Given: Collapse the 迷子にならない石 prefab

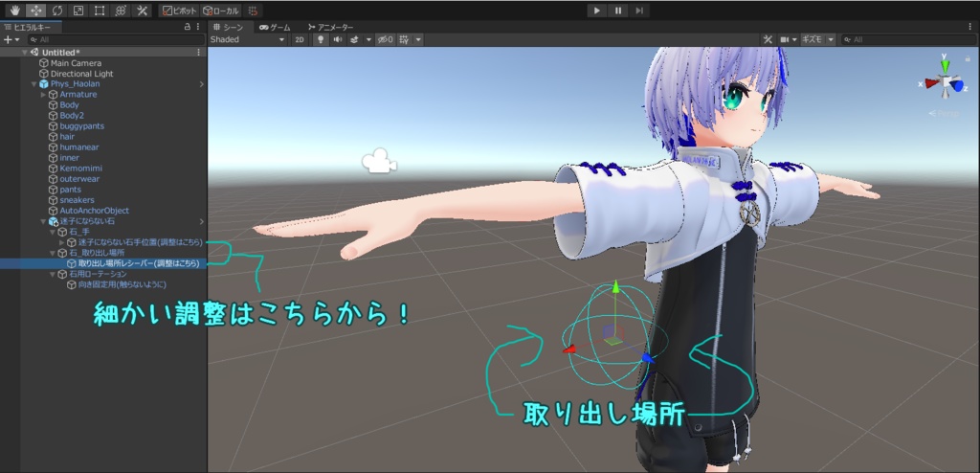Looking at the screenshot, I should pos(43,221).
